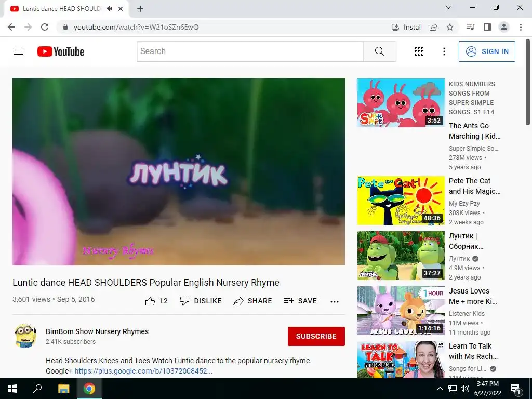
Task: Open Jesus Loves Me video thumbnail
Action: pos(401,311)
